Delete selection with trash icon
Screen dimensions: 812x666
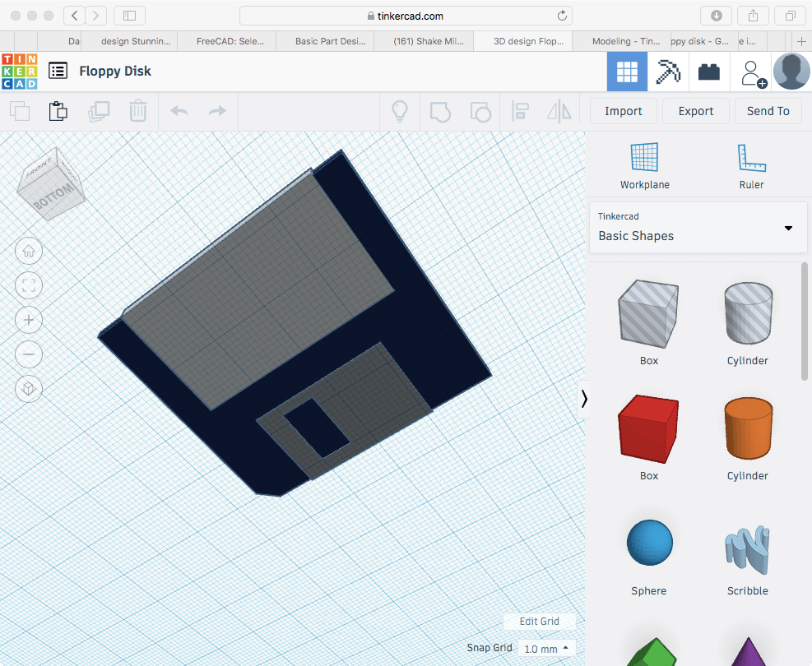point(138,111)
